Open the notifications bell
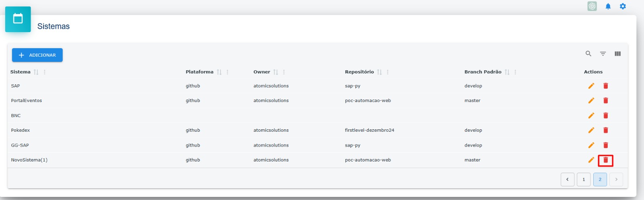 pyautogui.click(x=608, y=6)
